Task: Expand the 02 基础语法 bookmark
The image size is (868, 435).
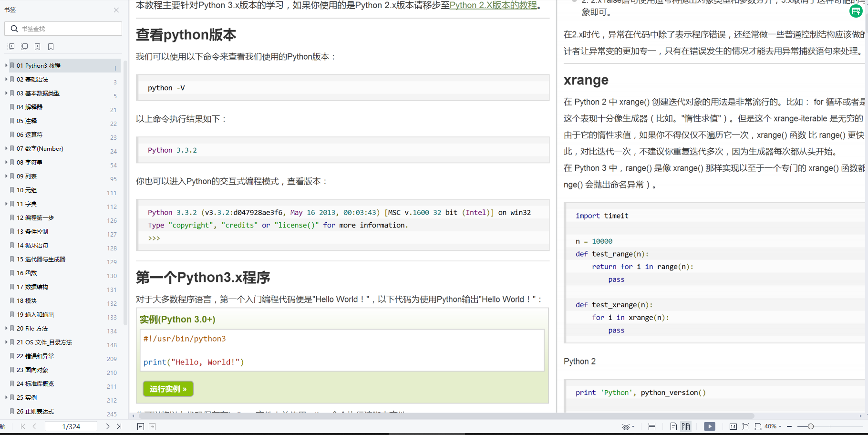Action: (x=6, y=79)
